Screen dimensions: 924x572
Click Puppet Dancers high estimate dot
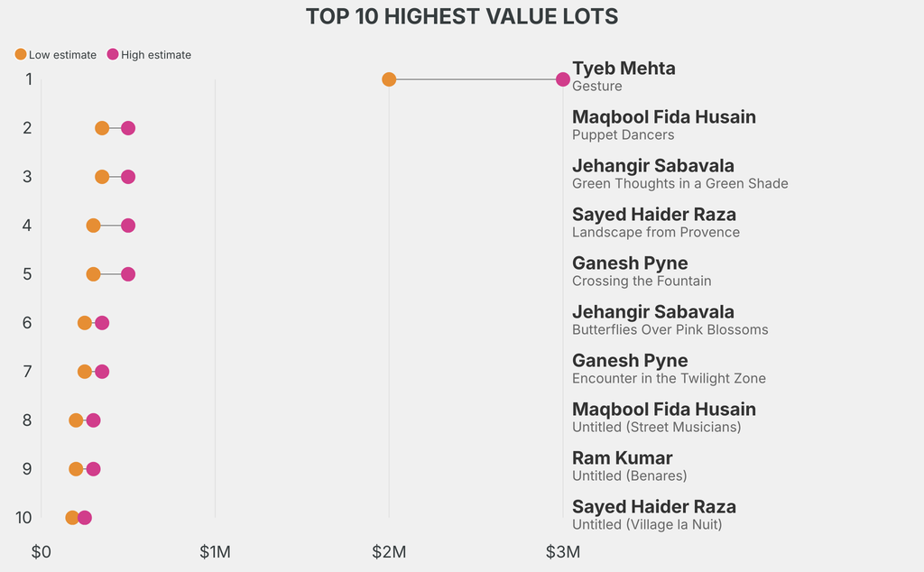coord(128,128)
